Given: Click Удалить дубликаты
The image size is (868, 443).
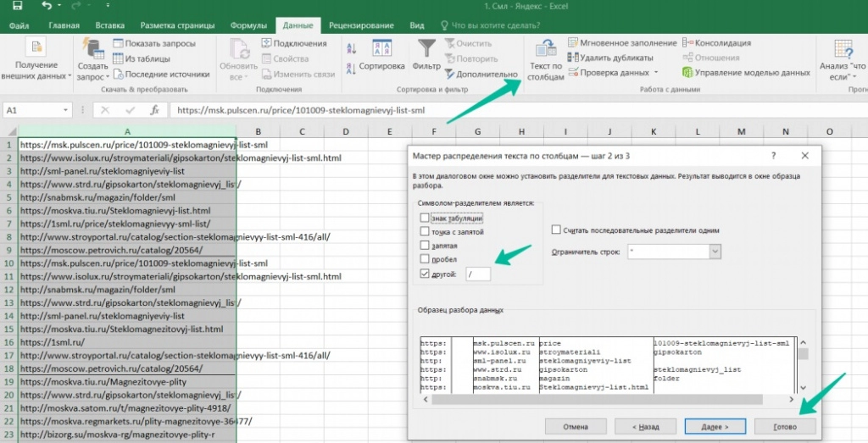Looking at the screenshot, I should 610,58.
